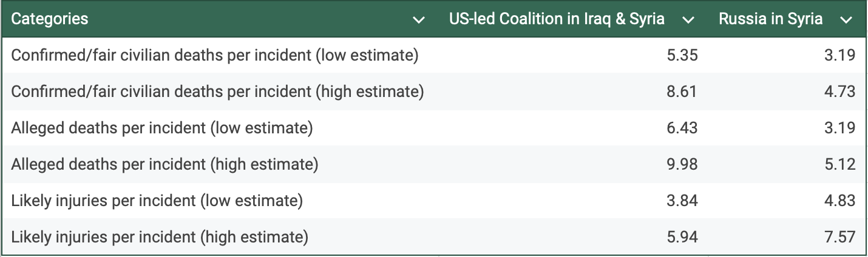Expand US-led Coalition column filter chevron

tap(688, 20)
